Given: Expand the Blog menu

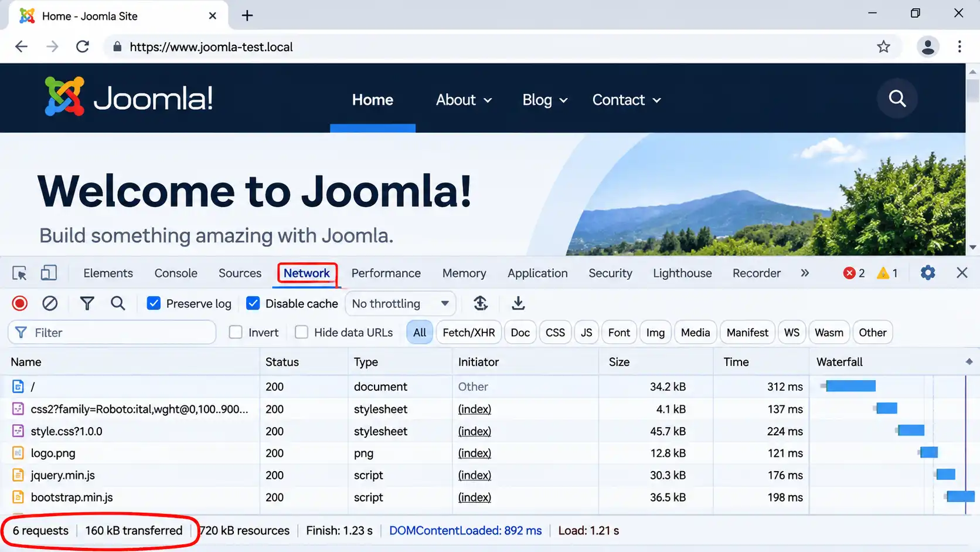Looking at the screenshot, I should point(545,100).
